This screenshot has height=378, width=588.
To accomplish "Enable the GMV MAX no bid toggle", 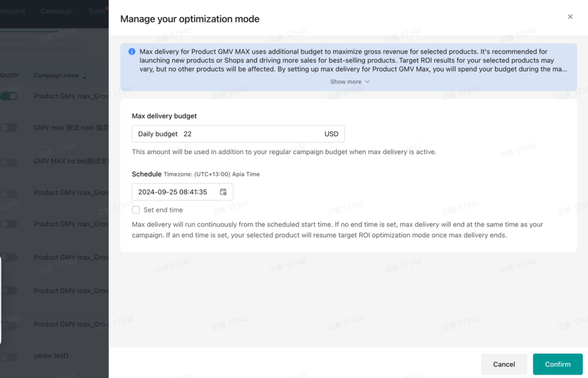I will pyautogui.click(x=9, y=162).
